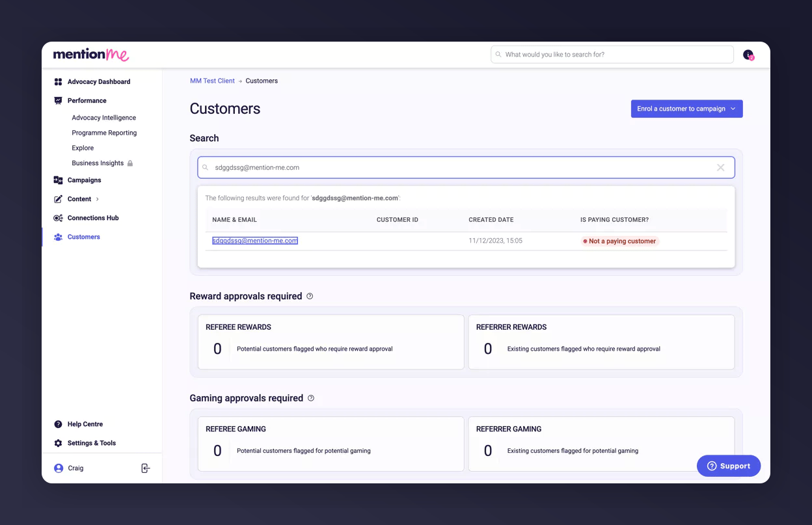Open Explore under Performance

click(83, 148)
